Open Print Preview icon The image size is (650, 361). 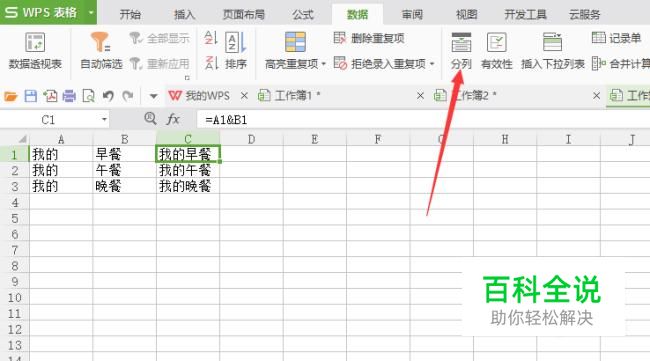click(88, 97)
